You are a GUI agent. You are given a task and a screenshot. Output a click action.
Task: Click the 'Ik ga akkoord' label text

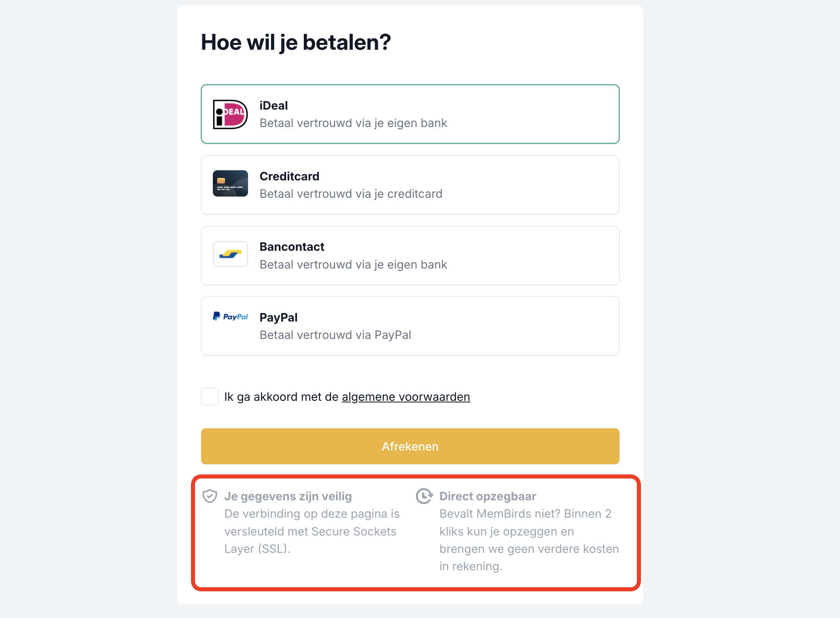pyautogui.click(x=282, y=397)
